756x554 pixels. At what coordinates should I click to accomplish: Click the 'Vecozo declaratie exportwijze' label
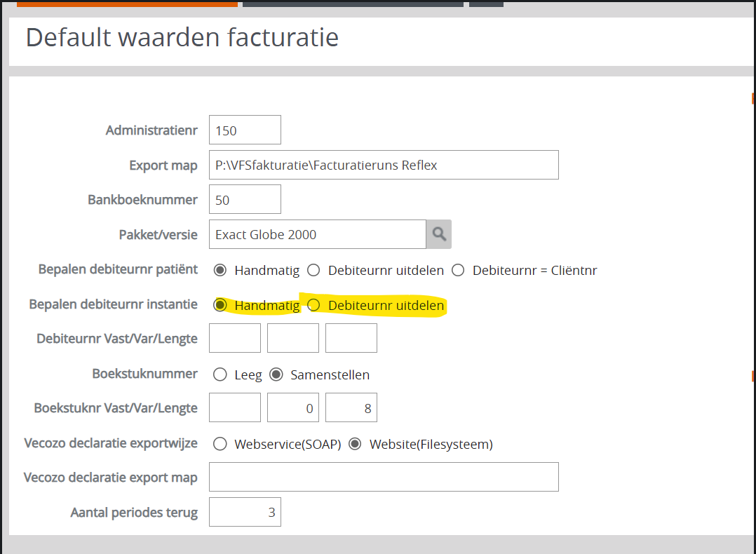pyautogui.click(x=111, y=443)
